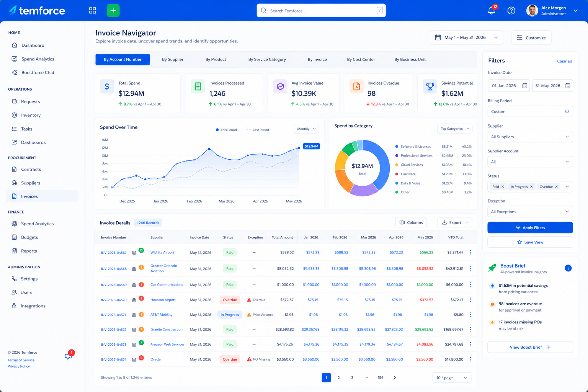Open Tasks from the sidebar
This screenshot has width=588, height=392.
[27, 129]
